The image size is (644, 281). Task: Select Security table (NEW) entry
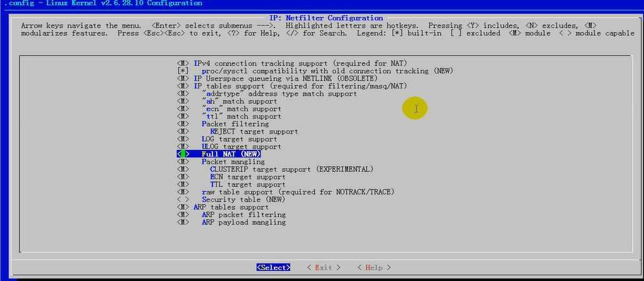click(x=244, y=199)
